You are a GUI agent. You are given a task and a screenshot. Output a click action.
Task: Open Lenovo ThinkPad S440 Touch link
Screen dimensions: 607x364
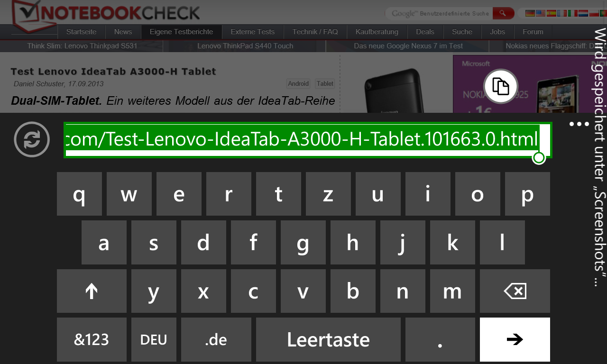click(245, 46)
